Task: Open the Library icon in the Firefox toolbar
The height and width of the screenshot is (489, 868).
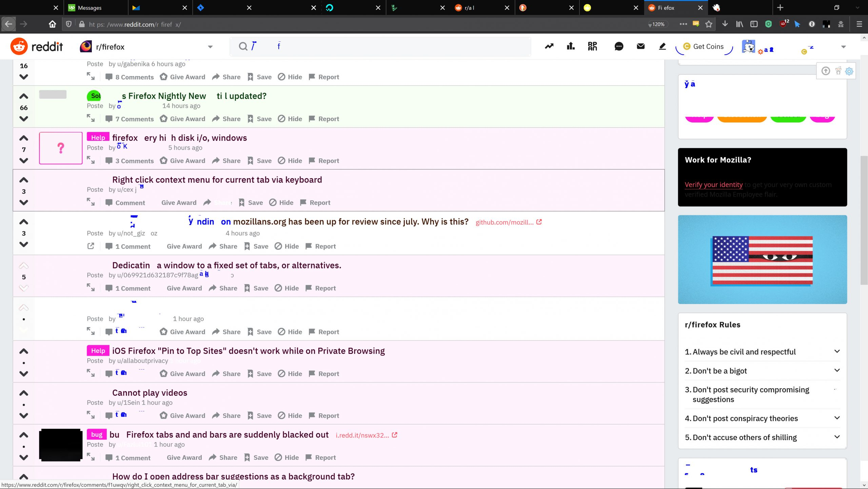Action: [739, 24]
